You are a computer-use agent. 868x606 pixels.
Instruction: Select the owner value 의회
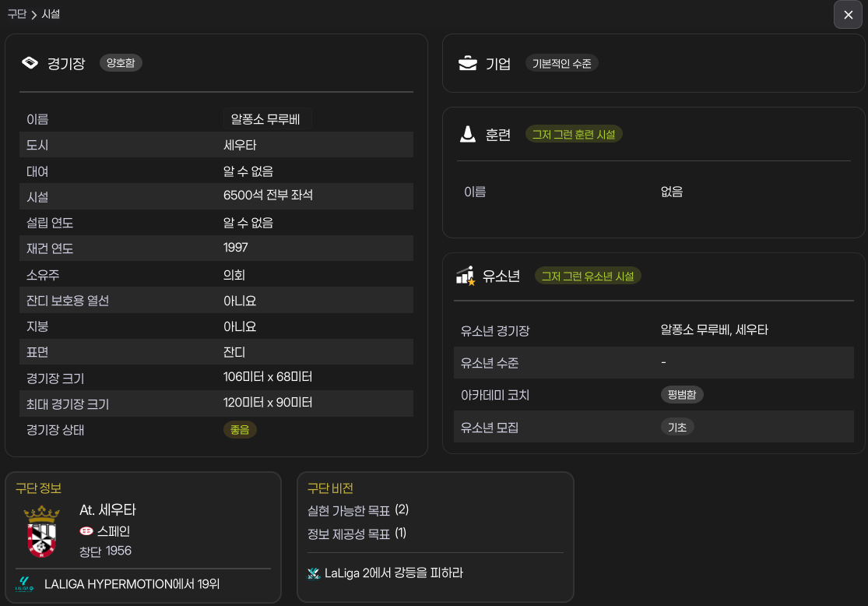tap(234, 275)
